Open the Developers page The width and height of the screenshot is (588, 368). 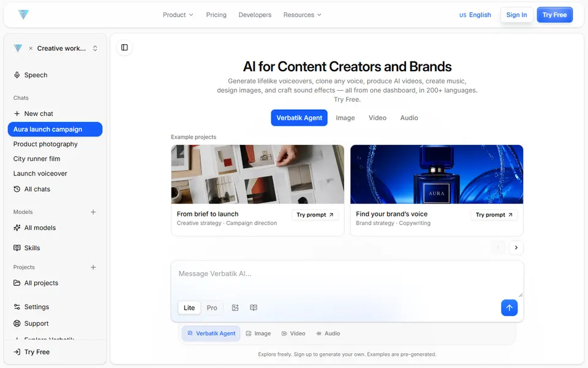click(255, 15)
